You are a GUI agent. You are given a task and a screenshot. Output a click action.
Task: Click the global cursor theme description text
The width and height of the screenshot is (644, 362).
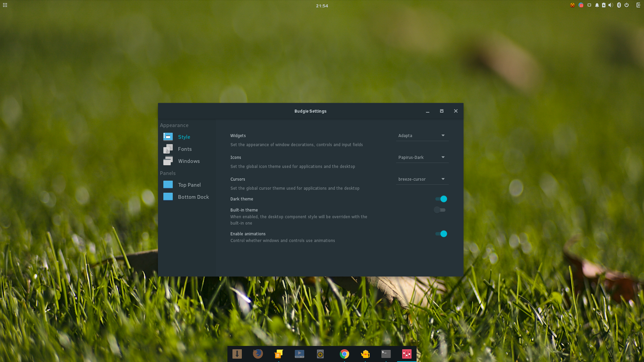click(295, 188)
